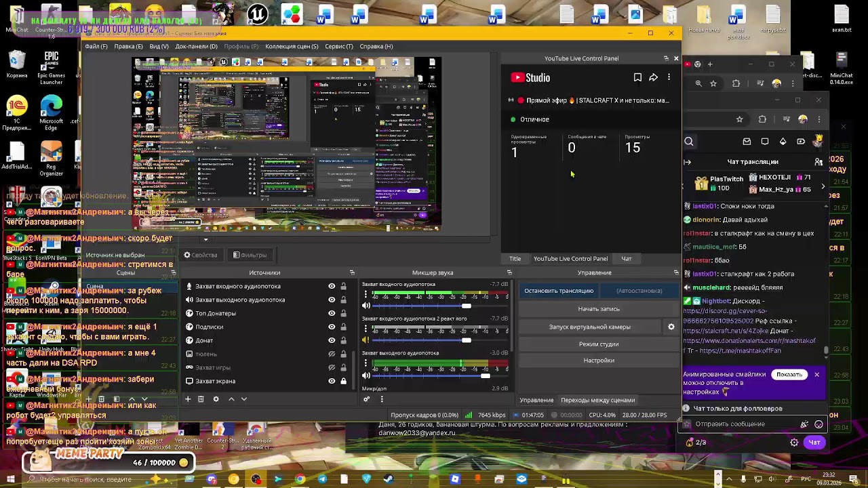The width and height of the screenshot is (868, 488).
Task: Add a new source with the plus icon
Action: tap(188, 399)
